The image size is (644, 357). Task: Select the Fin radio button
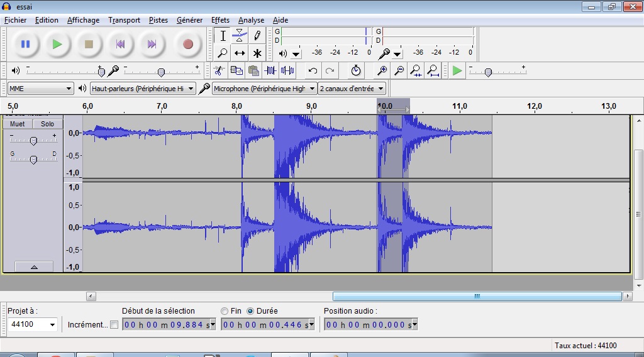[x=225, y=311]
